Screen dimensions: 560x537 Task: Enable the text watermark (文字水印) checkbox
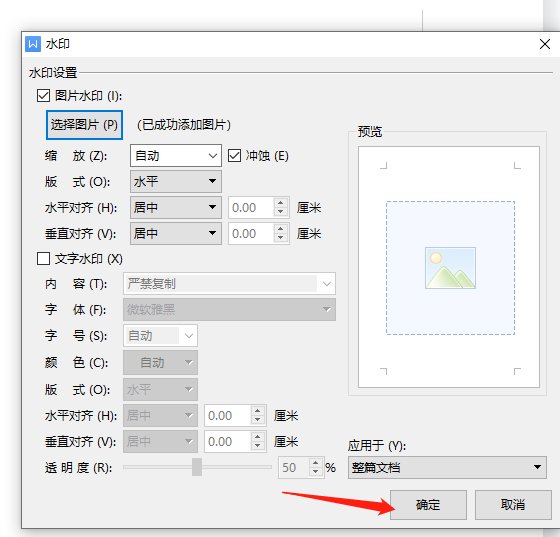coord(43,259)
